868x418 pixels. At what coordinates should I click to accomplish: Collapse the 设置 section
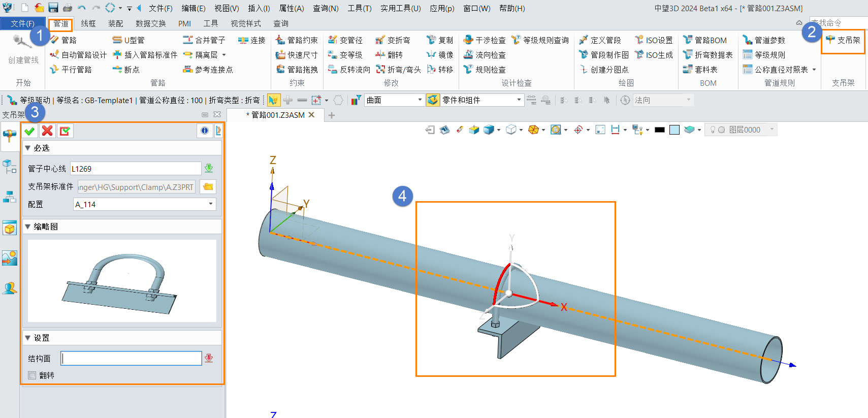(28, 338)
